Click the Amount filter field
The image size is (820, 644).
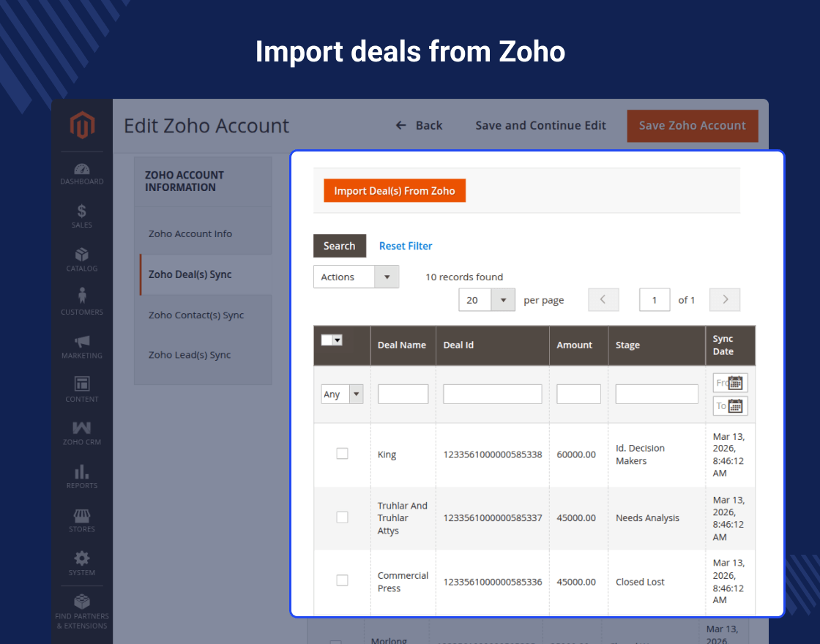click(x=578, y=394)
